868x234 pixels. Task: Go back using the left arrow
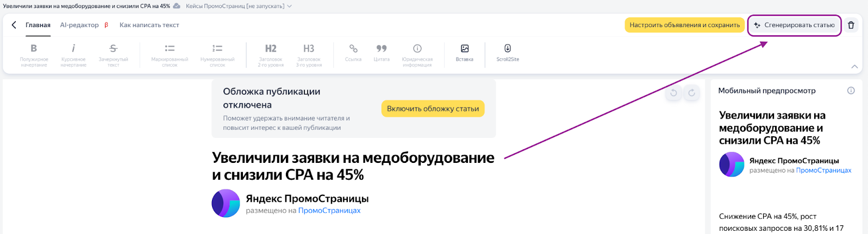[x=14, y=25]
